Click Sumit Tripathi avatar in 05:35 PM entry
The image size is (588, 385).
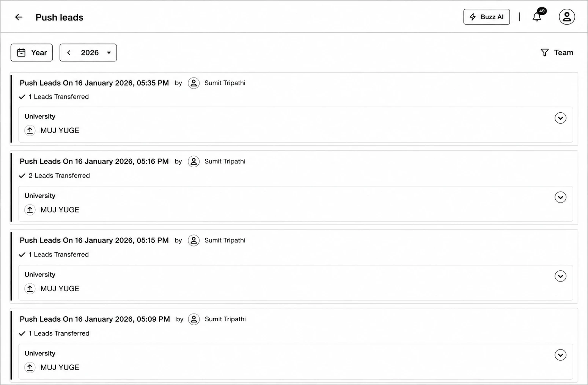click(x=193, y=83)
